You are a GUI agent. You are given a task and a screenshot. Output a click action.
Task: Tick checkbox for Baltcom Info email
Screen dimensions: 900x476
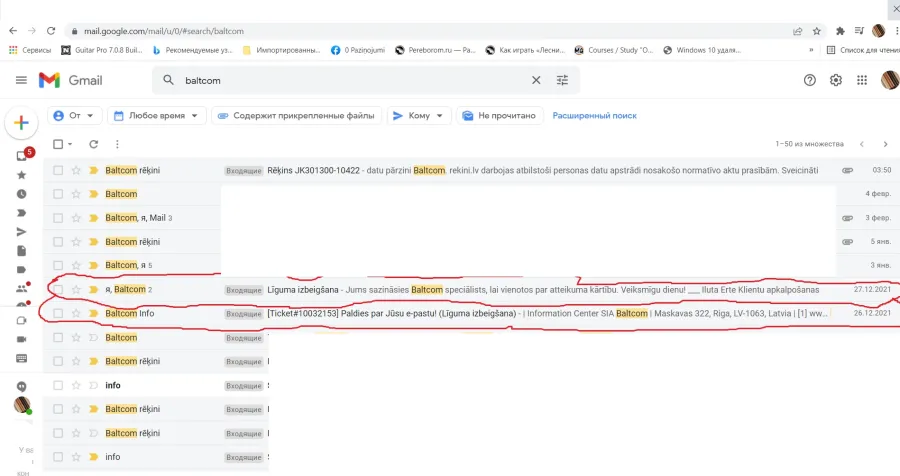point(58,314)
